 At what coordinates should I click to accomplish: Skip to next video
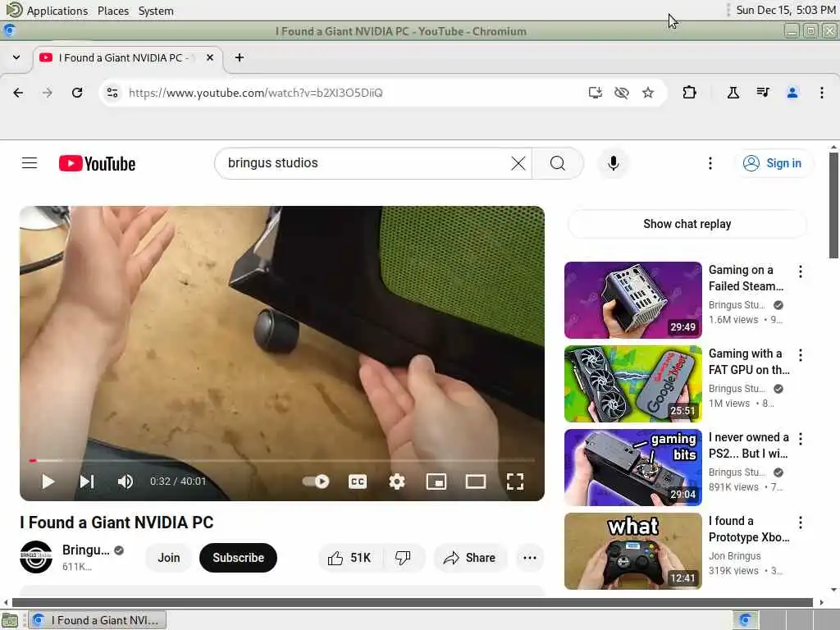click(87, 482)
